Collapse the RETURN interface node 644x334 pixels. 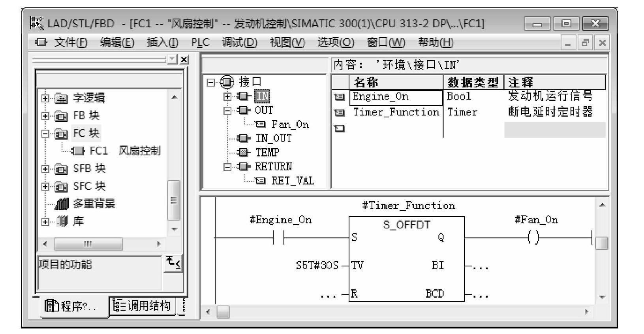pos(227,167)
